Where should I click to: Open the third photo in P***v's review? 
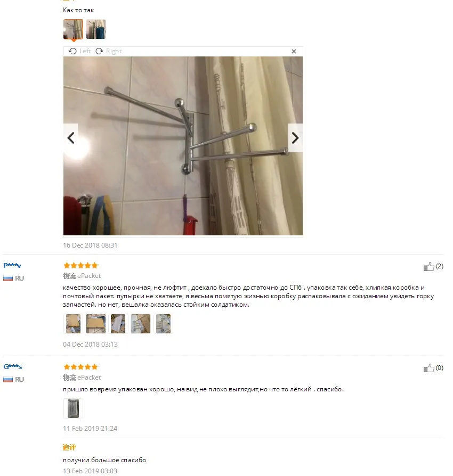coord(118,324)
